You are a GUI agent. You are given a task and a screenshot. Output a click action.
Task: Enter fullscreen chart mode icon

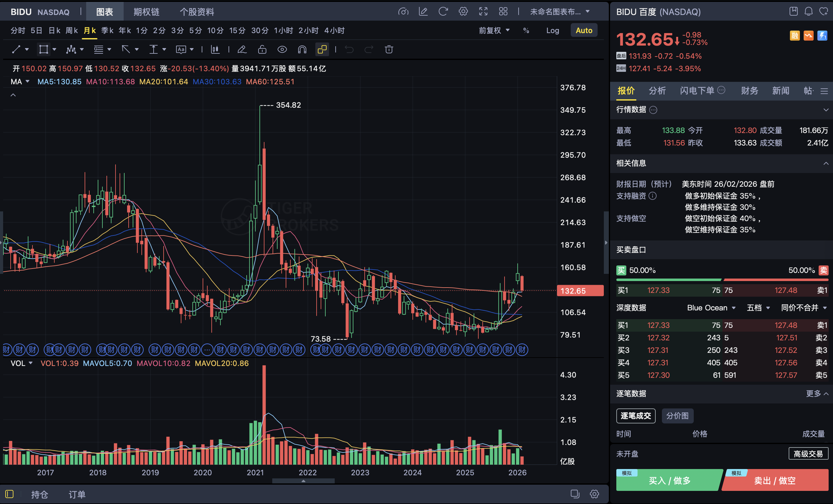coord(483,12)
